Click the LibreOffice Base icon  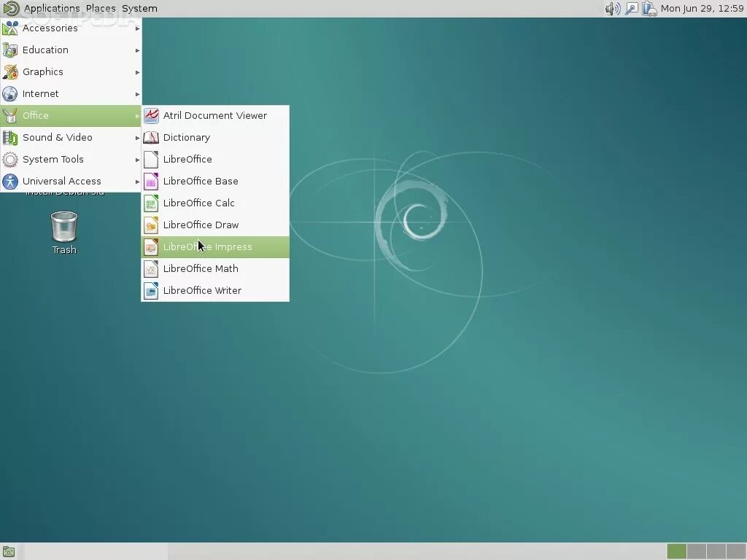click(151, 182)
